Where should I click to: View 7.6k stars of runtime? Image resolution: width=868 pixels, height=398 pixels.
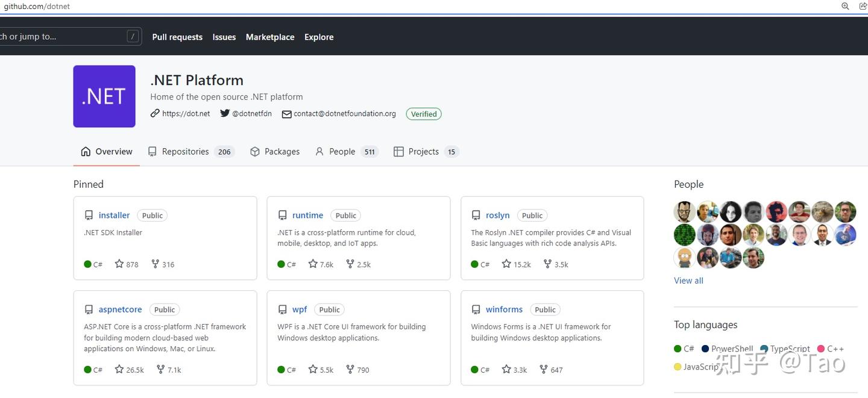click(321, 264)
